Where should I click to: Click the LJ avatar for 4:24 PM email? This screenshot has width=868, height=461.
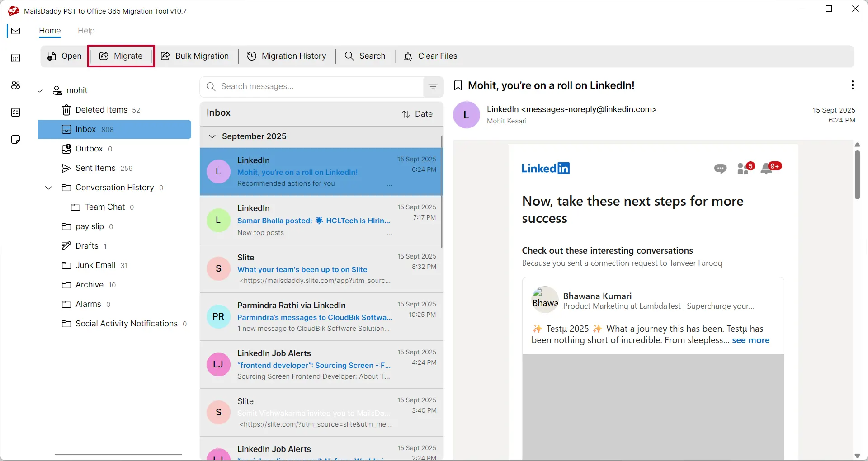(x=218, y=364)
